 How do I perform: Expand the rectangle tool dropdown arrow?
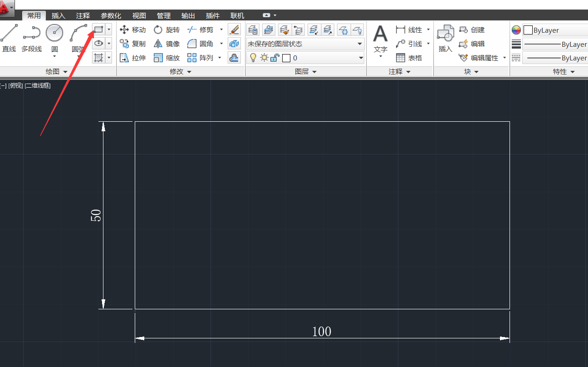click(108, 30)
